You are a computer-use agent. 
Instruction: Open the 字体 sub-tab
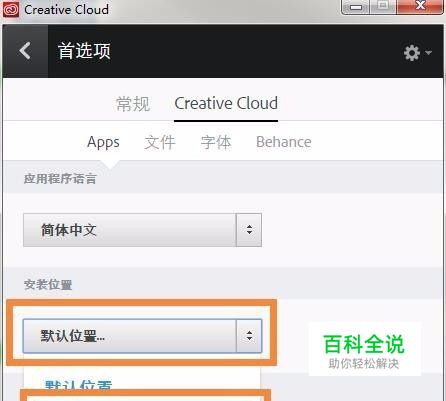tap(216, 142)
